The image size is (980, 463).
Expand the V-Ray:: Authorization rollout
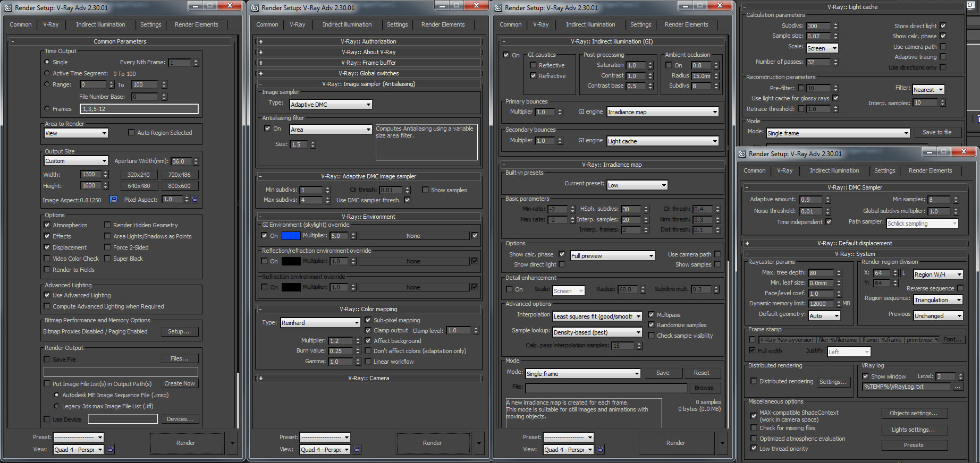[x=368, y=41]
